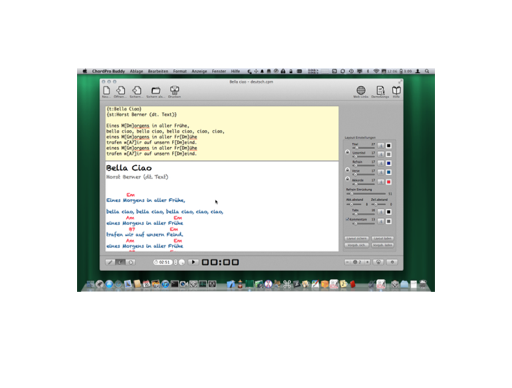Click the stepper next to duration field

176,262
